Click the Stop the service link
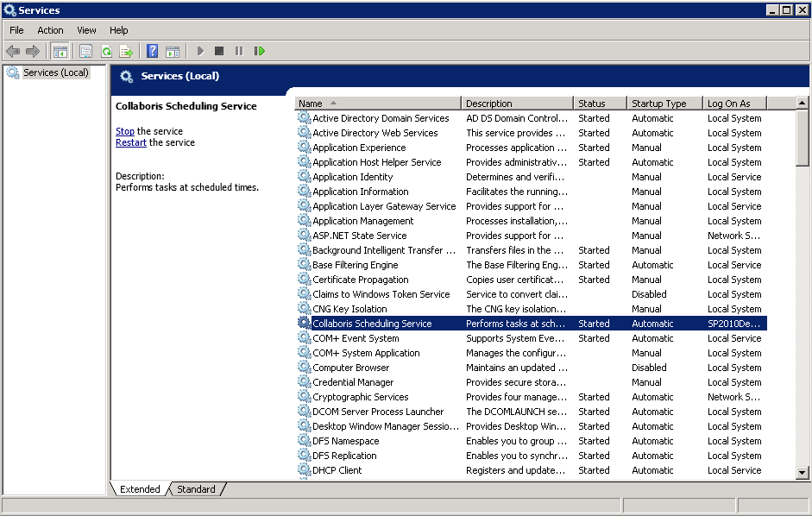Viewport: 812px width, 516px height. click(x=124, y=131)
